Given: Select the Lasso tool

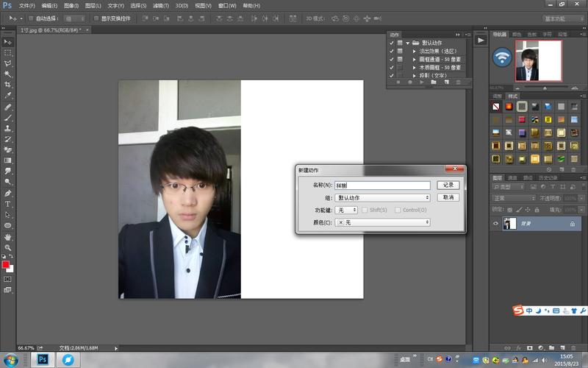Looking at the screenshot, I should (x=8, y=63).
